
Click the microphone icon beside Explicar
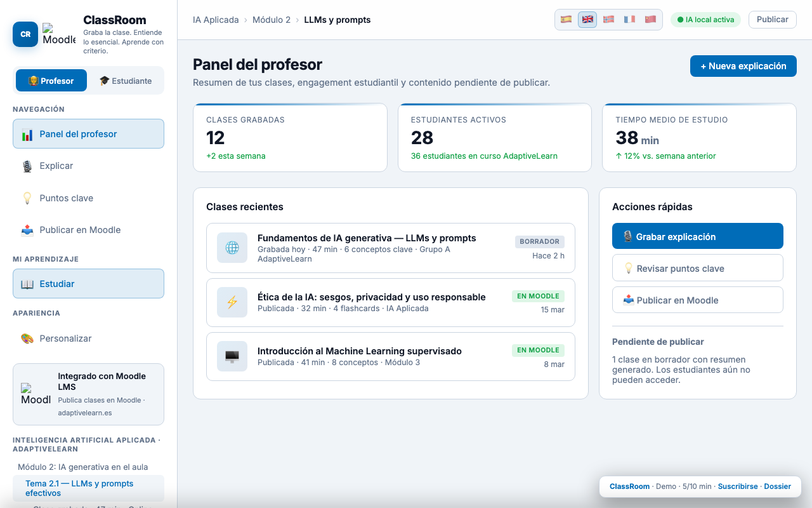27,166
